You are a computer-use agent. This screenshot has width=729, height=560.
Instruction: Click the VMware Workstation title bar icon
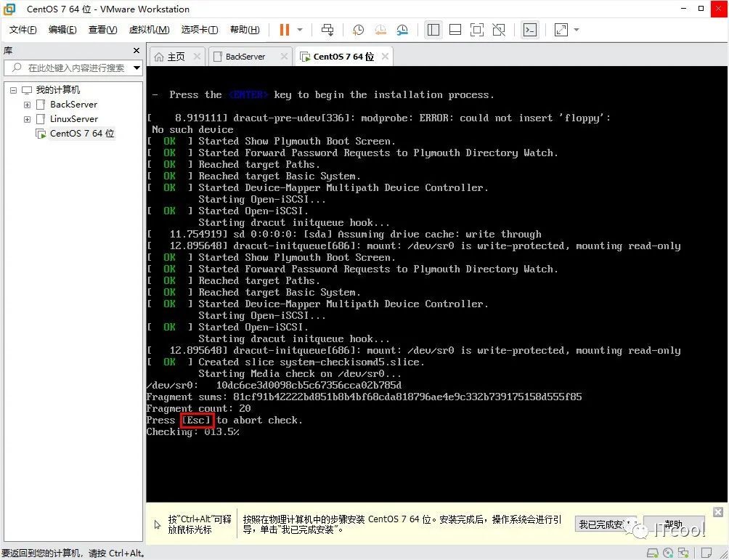(x=9, y=9)
